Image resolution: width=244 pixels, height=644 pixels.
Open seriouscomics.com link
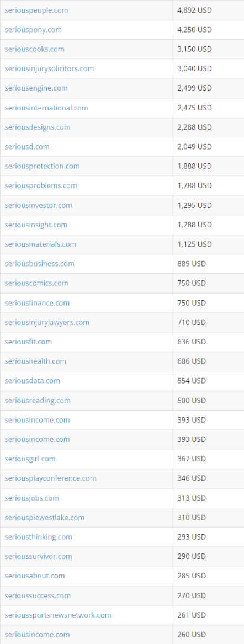(x=36, y=284)
